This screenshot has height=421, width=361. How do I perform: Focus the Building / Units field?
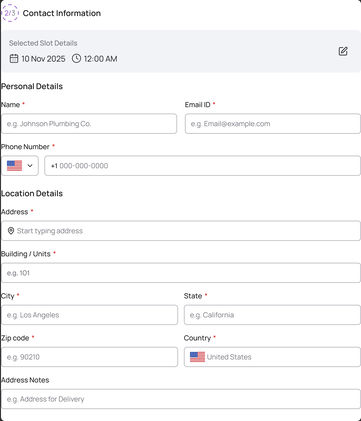click(181, 273)
